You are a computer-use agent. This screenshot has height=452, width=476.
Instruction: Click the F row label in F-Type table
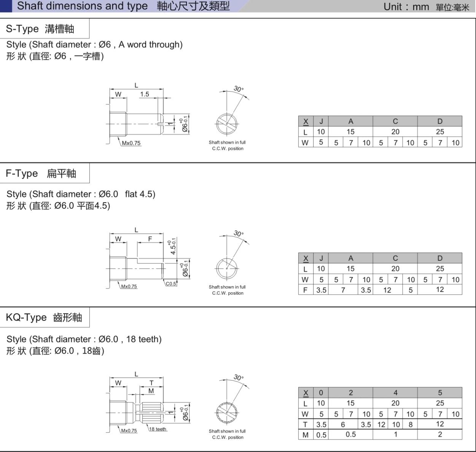click(x=305, y=290)
